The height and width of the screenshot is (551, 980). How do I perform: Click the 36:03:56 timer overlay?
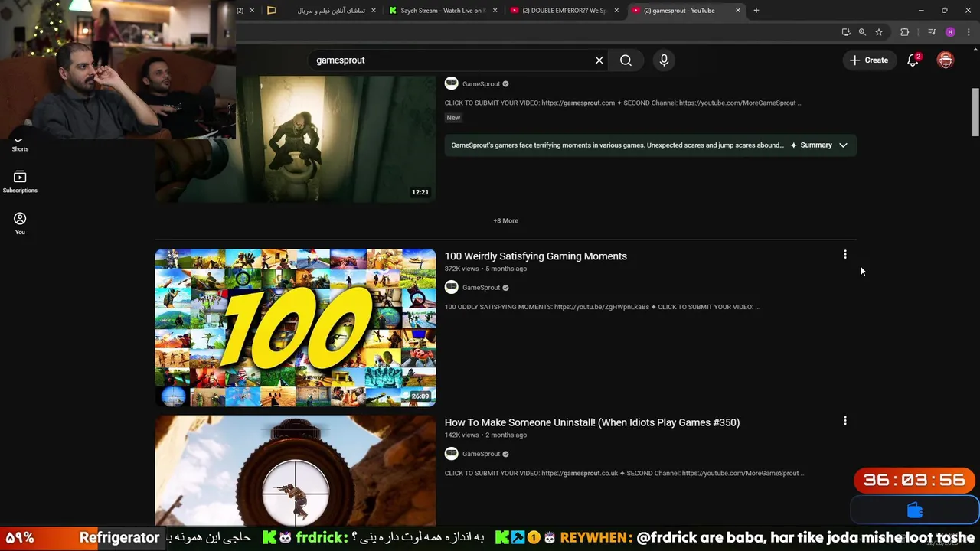click(914, 481)
